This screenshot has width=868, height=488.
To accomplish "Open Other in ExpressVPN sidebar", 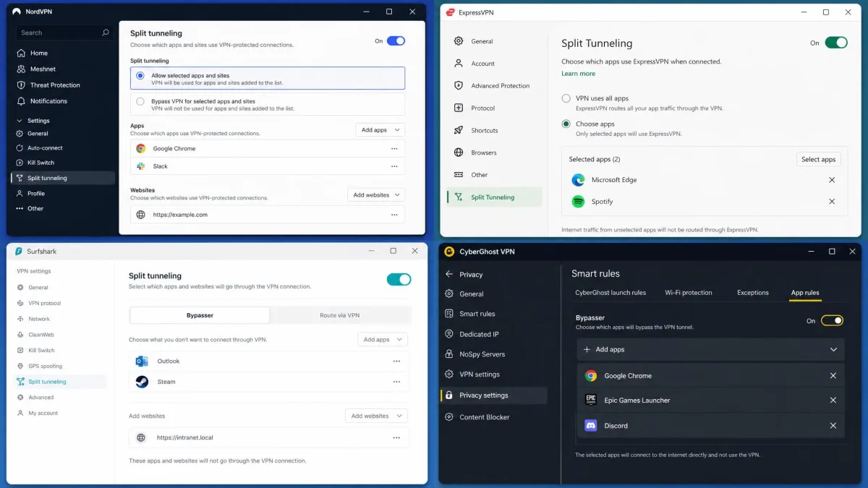I will 480,175.
